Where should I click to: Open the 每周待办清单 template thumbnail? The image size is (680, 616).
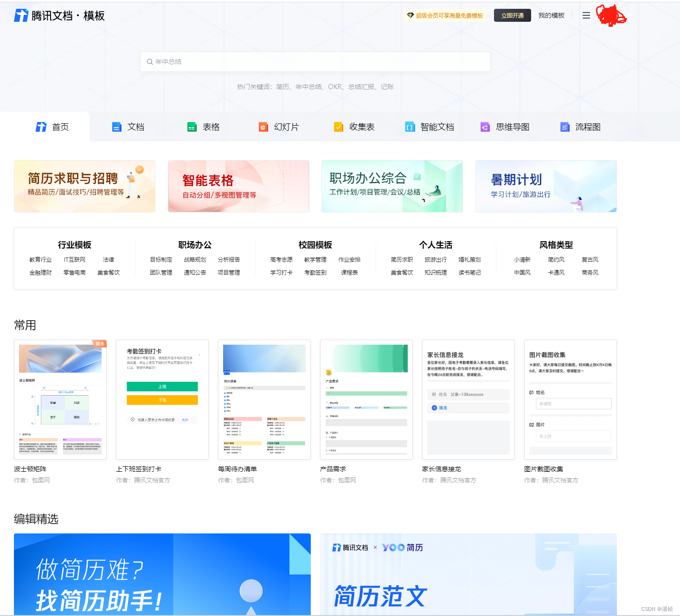(x=264, y=399)
